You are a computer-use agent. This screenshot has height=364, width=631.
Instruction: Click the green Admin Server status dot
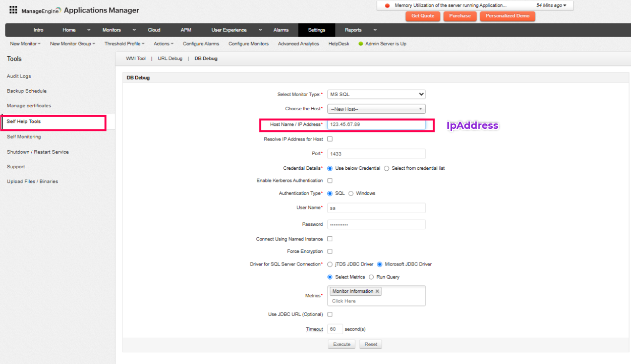pos(361,44)
